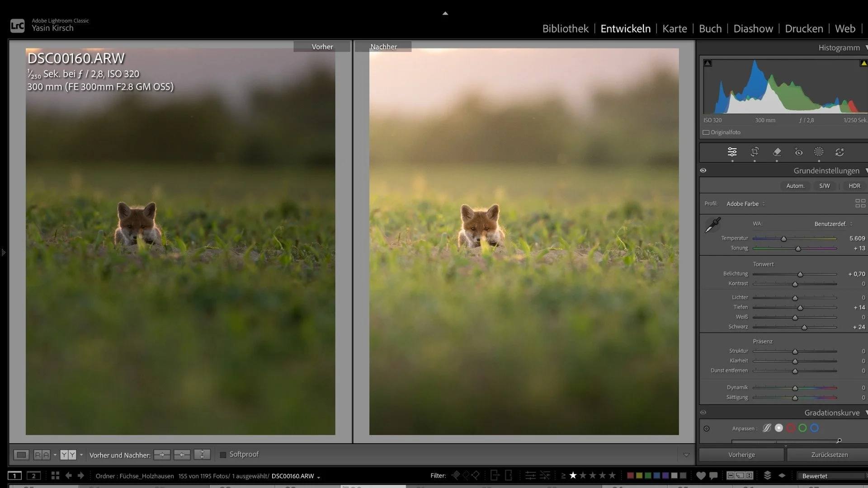Open the Diashow module
The height and width of the screenshot is (488, 868).
click(753, 28)
